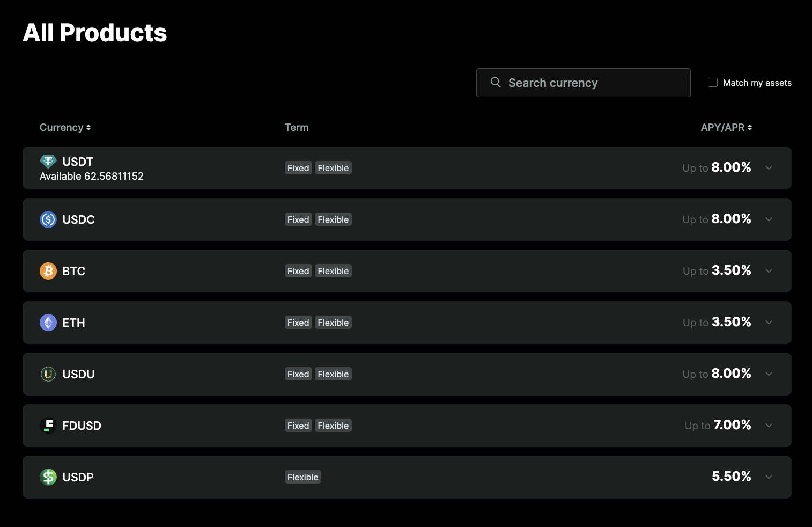Select the Flexible tag on USDC row
Viewport: 812px width, 527px height.
coord(333,219)
